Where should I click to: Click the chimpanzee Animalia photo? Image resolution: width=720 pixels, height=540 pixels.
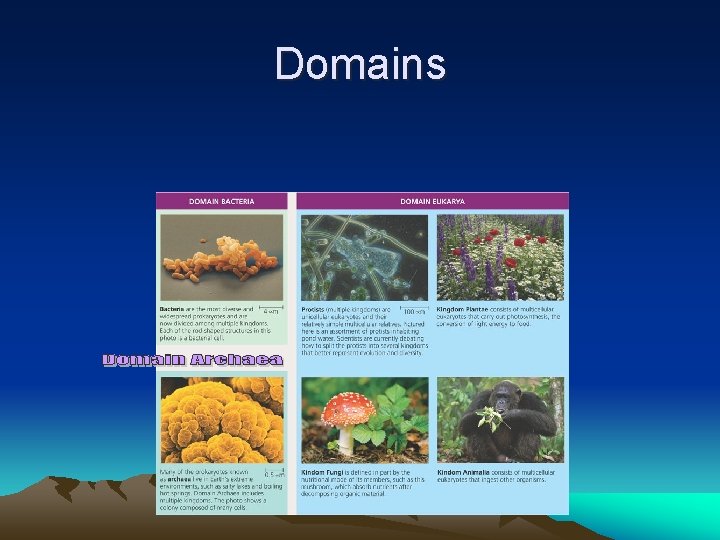coord(501,420)
